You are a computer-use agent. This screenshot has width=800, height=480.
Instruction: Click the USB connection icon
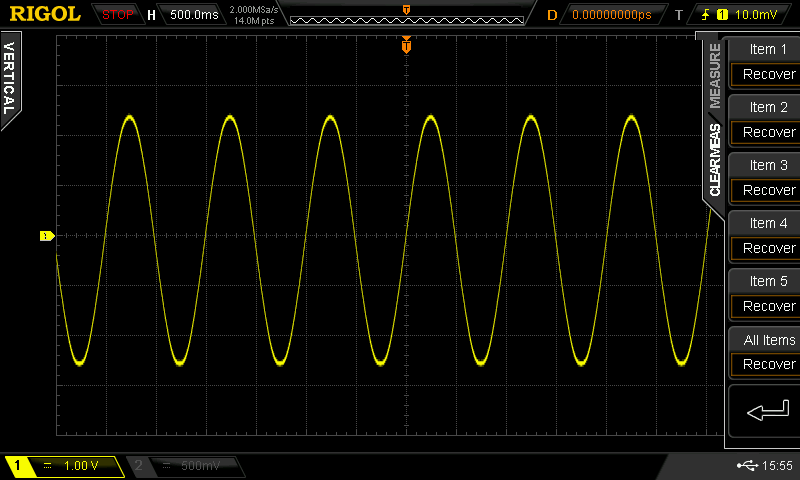click(x=745, y=466)
